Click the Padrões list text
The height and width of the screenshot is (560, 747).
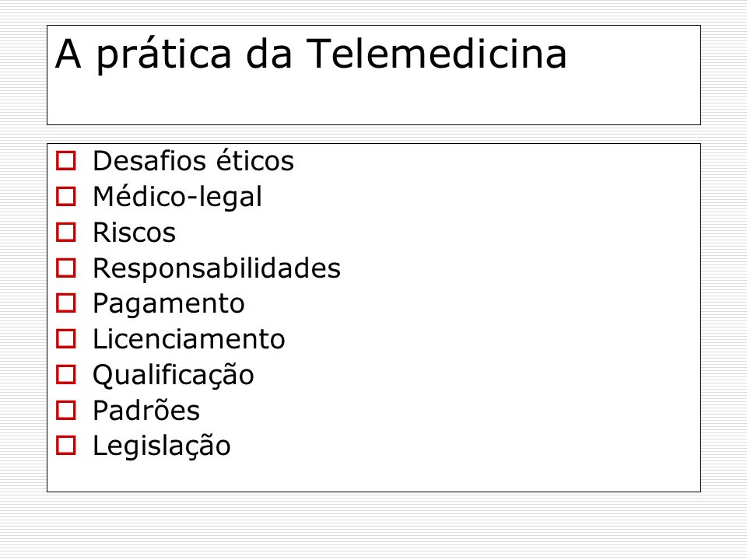coord(146,411)
